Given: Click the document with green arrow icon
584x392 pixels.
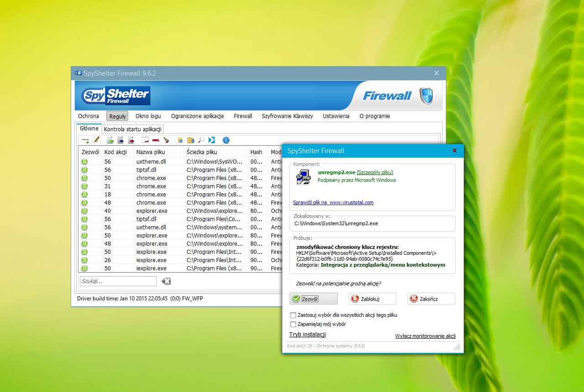Looking at the screenshot, I should 110,140.
